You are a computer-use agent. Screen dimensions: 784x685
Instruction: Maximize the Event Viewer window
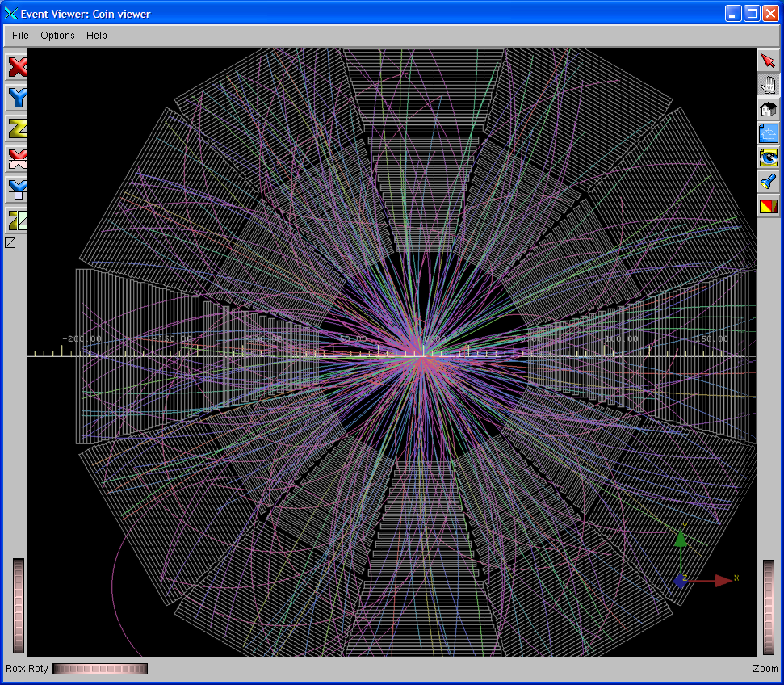click(752, 14)
